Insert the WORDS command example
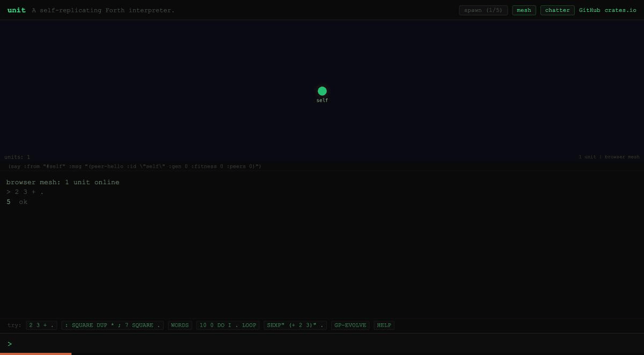The height and width of the screenshot is (355, 644). [180, 325]
